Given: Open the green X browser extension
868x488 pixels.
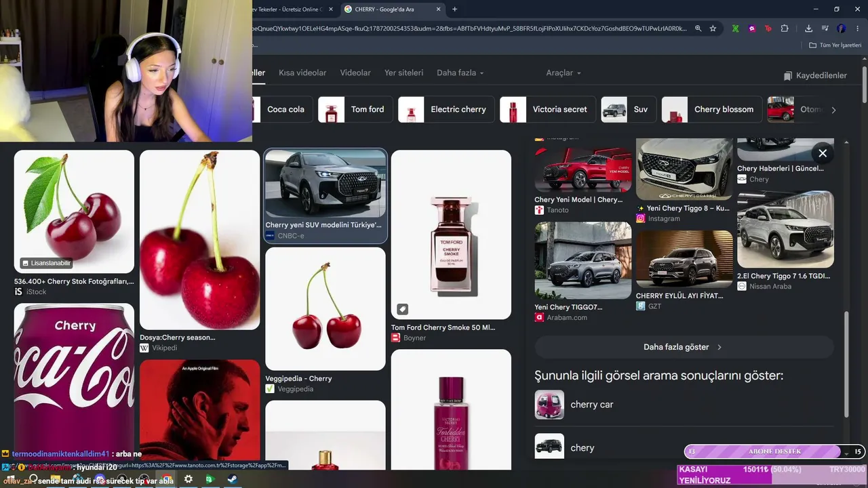Looking at the screenshot, I should pyautogui.click(x=735, y=28).
